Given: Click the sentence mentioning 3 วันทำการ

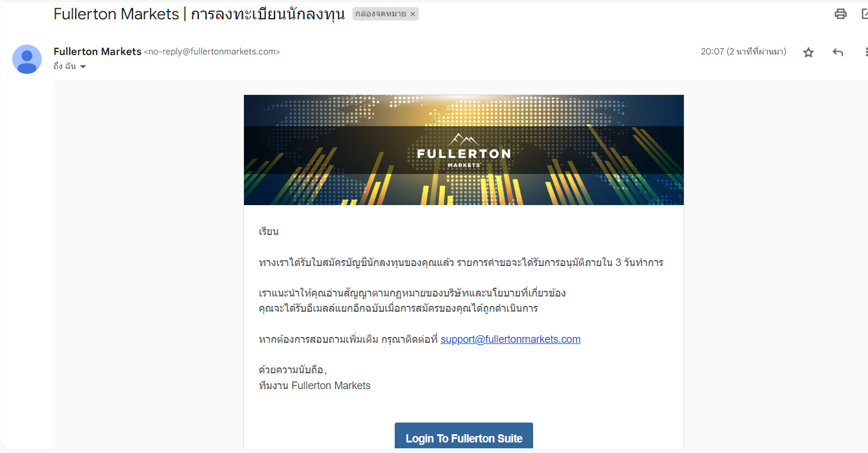Looking at the screenshot, I should pos(461,263).
